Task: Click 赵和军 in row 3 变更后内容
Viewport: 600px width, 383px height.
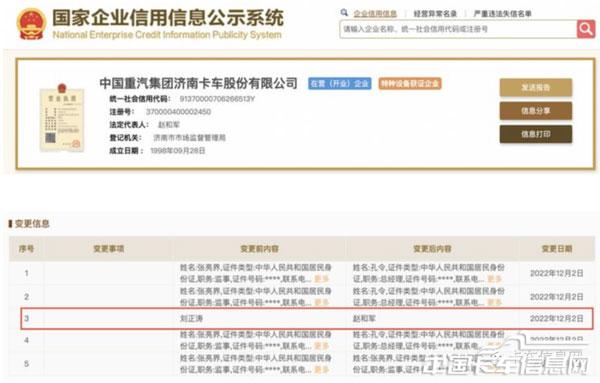Action: 364,318
